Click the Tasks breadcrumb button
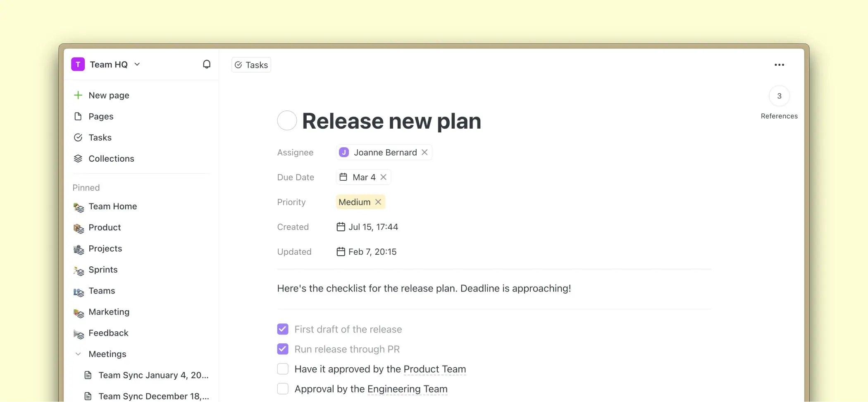The width and height of the screenshot is (868, 402). pos(251,65)
